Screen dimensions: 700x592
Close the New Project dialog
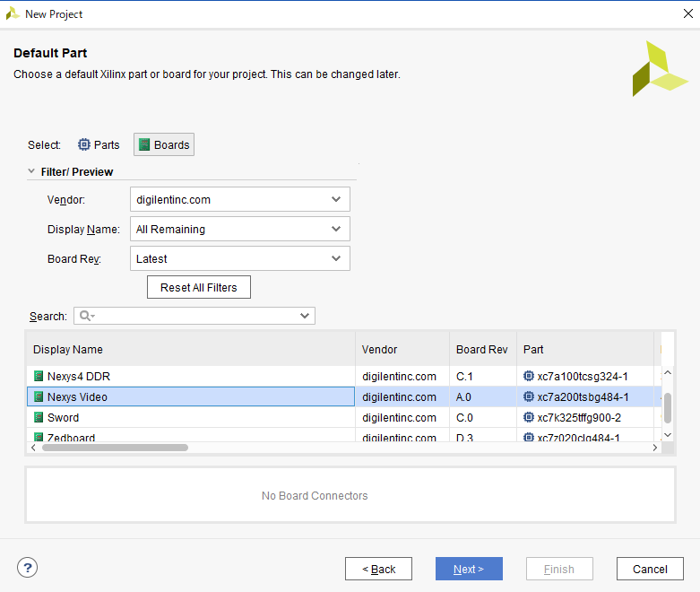coord(688,13)
